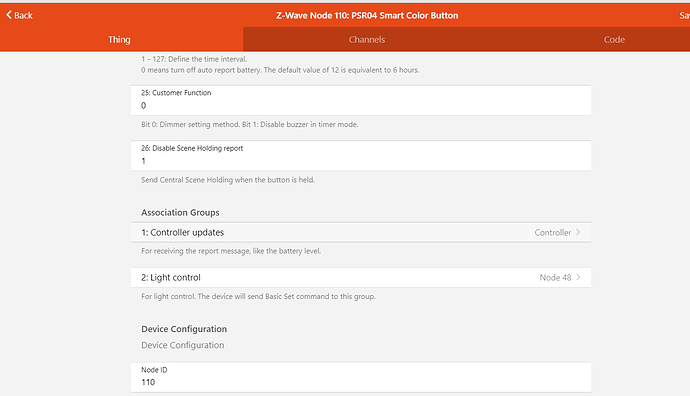Switch to the Channels tab
The width and height of the screenshot is (690, 396).
coord(367,40)
